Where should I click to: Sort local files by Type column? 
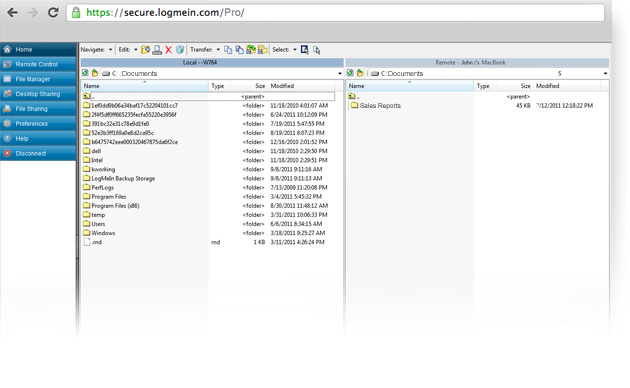pos(220,86)
